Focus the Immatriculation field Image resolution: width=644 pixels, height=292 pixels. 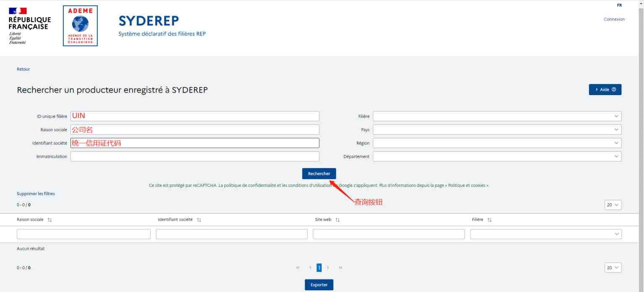195,156
